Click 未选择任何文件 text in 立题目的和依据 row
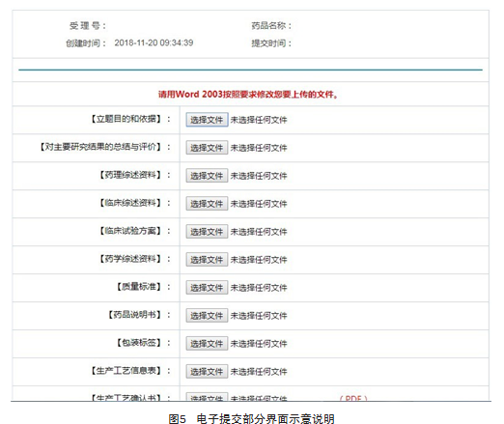The image size is (504, 424). (x=259, y=120)
